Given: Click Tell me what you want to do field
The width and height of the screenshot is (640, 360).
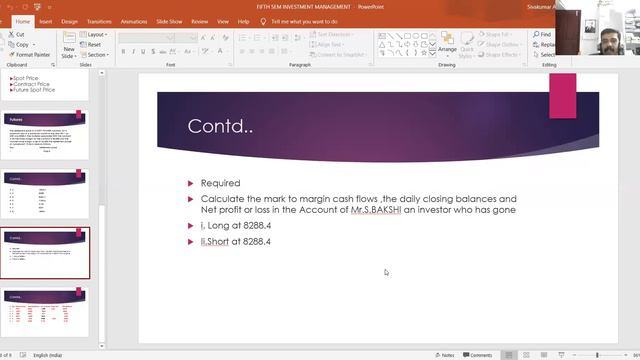Looking at the screenshot, I should 304,22.
